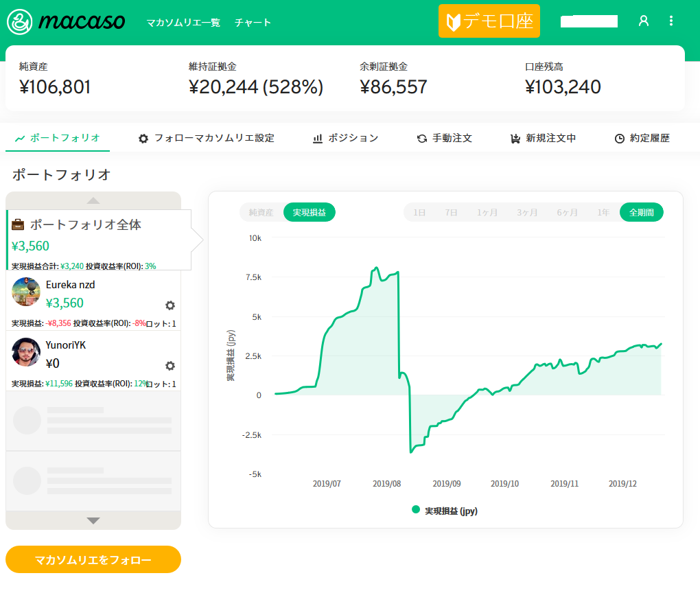The width and height of the screenshot is (700, 593).
Task: Click the briefcase portfolio overall icon
Action: click(19, 224)
